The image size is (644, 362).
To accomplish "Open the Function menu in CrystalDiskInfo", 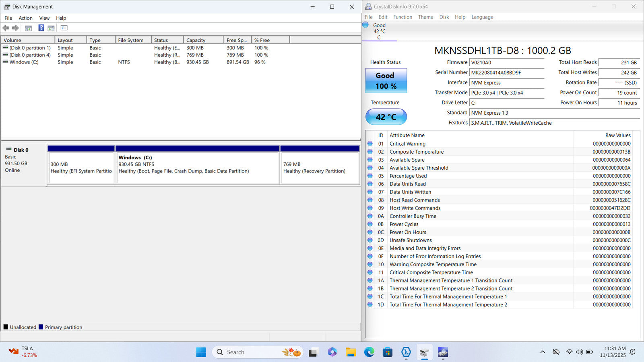I will [402, 17].
